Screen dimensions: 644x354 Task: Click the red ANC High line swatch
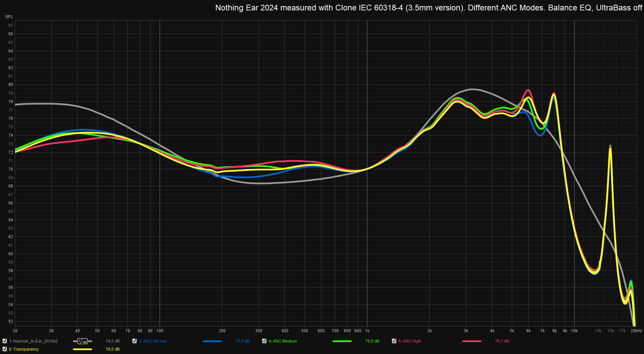click(x=472, y=341)
